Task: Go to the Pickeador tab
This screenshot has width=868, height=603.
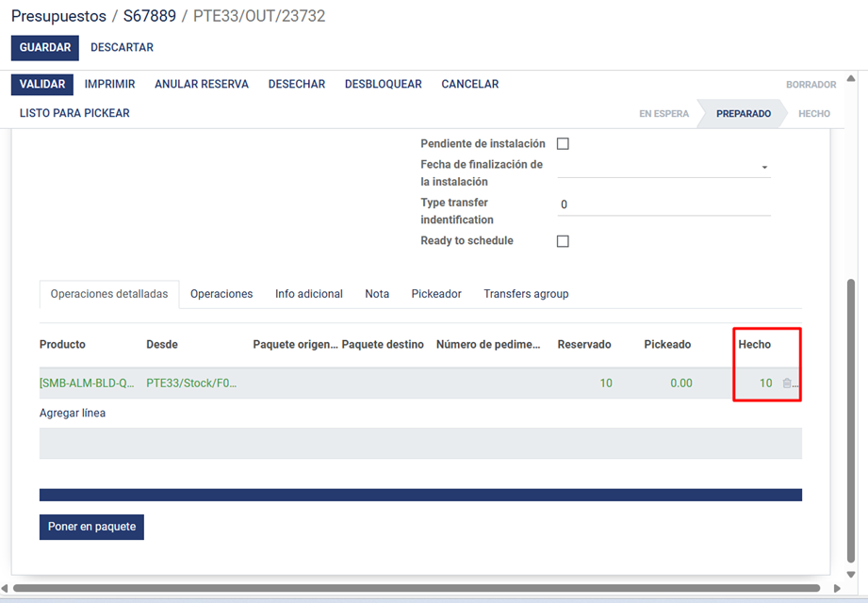Action: (x=436, y=294)
